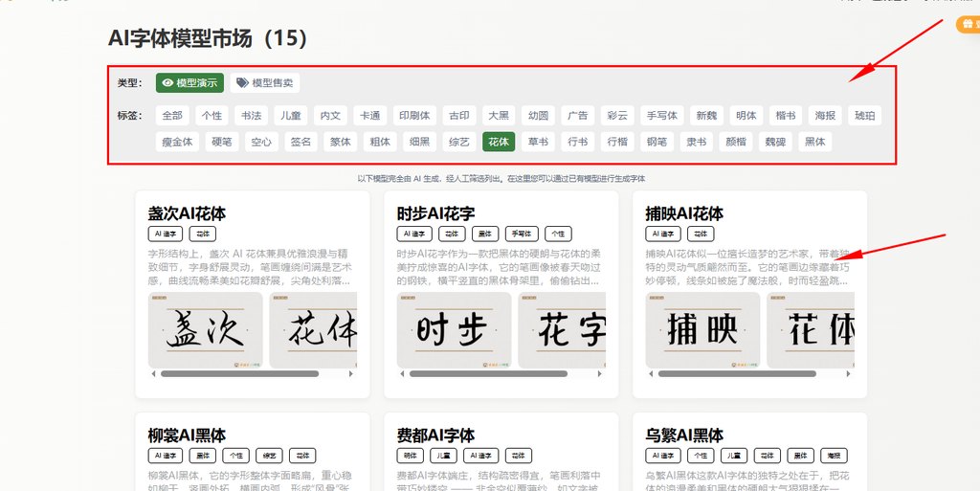Viewport: 980px width, 491px height.
Task: Click the 明体 tag on 费都AI字体 card
Action: pos(411,456)
